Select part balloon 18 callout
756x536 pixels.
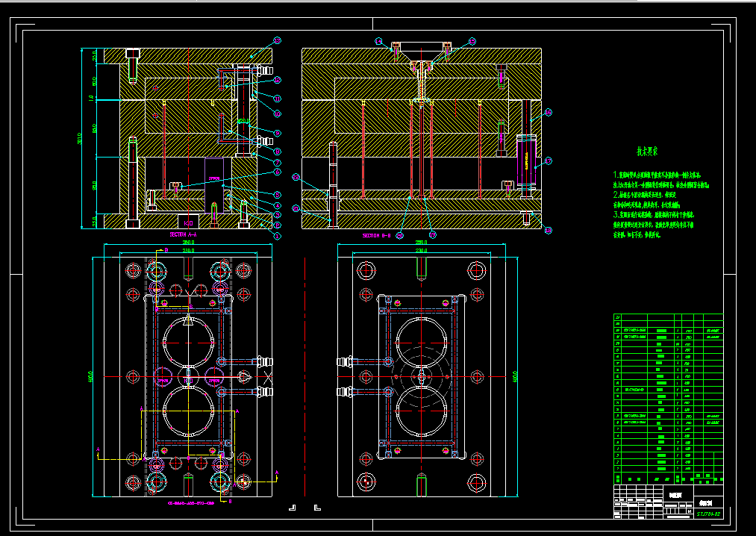(x=548, y=230)
